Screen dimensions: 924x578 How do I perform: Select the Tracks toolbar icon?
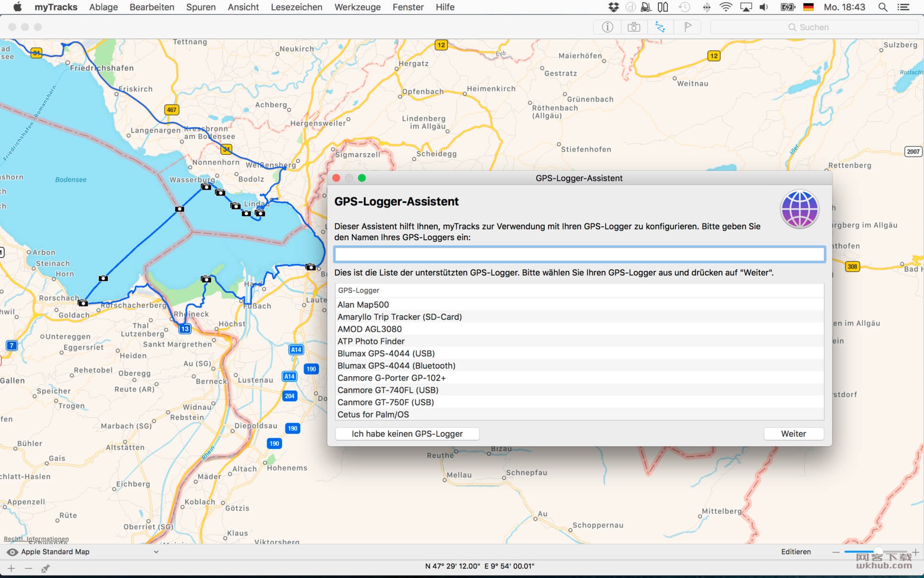click(x=661, y=27)
